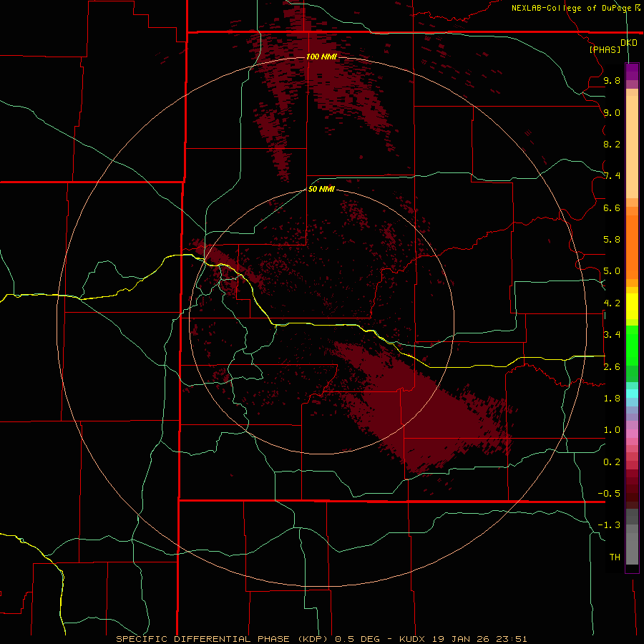
Task: Select the 1.8 legend value
Action: (x=612, y=399)
